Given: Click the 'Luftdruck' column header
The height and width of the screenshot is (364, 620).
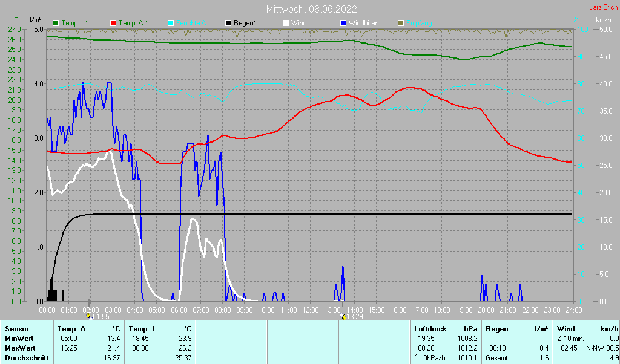Looking at the screenshot, I should (430, 329).
